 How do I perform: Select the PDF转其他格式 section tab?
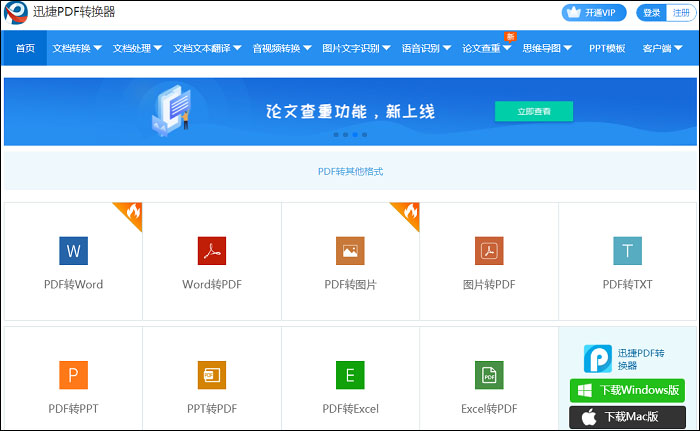tap(350, 172)
